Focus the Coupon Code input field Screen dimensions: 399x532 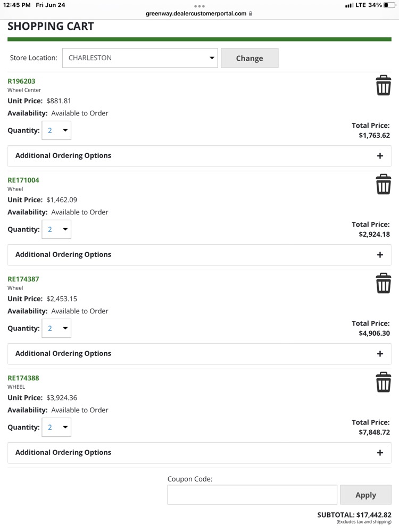click(252, 495)
